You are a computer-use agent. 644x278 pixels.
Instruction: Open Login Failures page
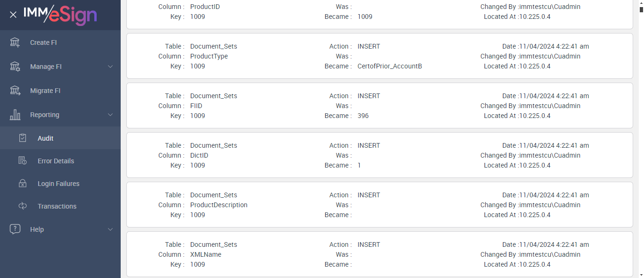coord(58,184)
